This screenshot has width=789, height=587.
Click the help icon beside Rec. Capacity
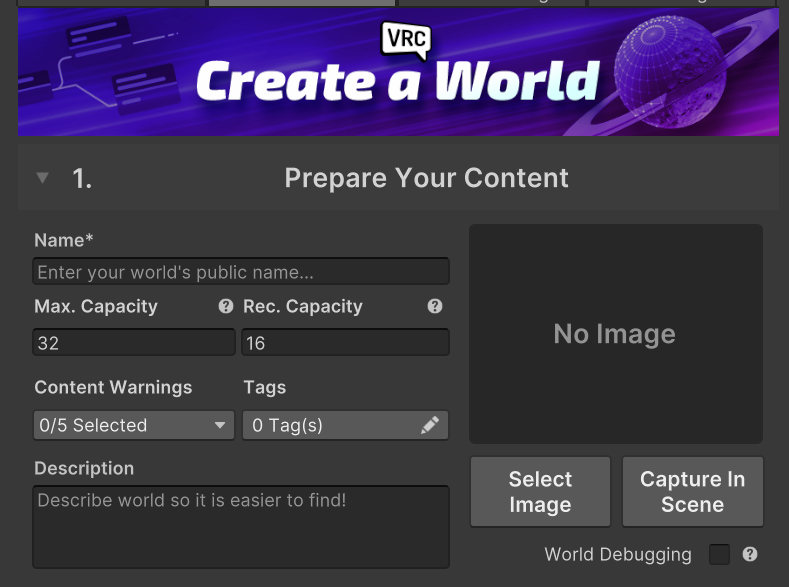pyautogui.click(x=435, y=307)
